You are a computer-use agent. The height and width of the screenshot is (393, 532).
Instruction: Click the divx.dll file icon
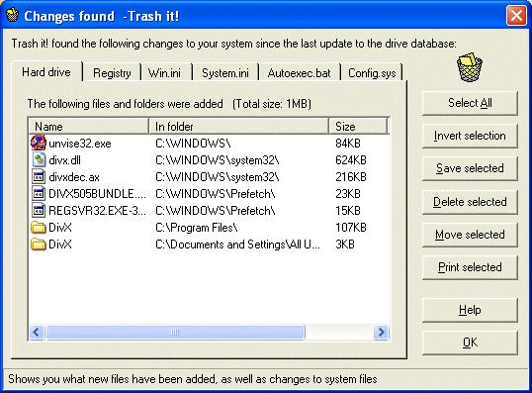39,159
